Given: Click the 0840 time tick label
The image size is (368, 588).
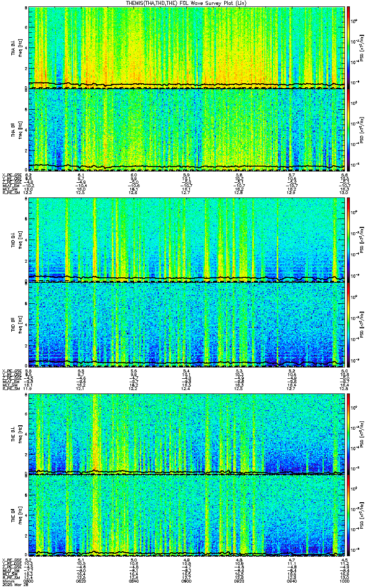Looking at the screenshot, I should click(134, 581).
